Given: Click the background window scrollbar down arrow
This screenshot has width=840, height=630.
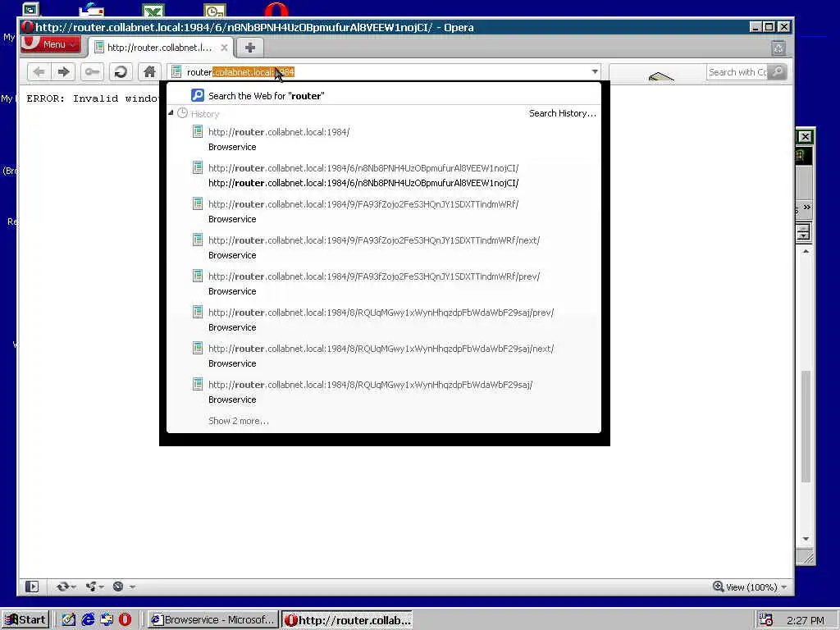Looking at the screenshot, I should coord(806,539).
